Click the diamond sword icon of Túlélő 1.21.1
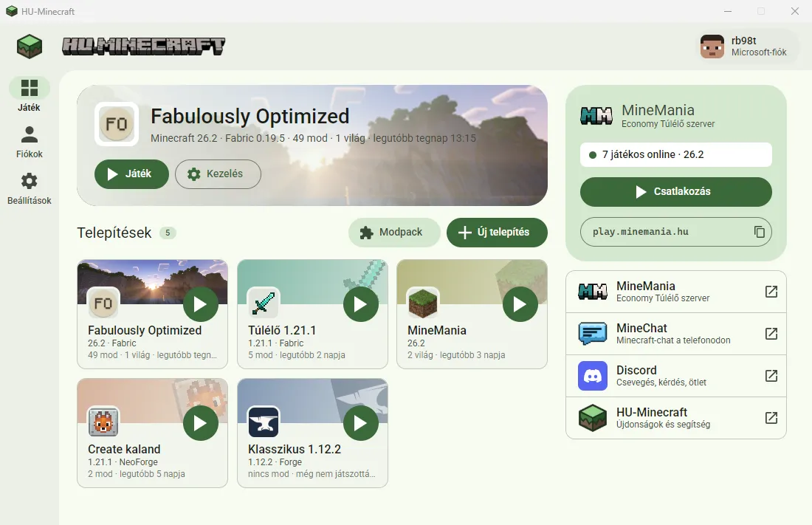The height and width of the screenshot is (525, 812). [x=264, y=303]
